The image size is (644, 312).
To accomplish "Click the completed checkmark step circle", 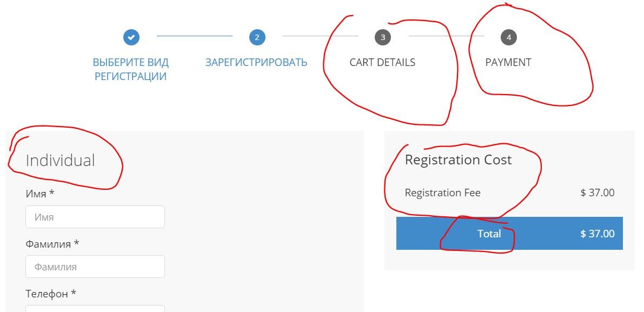I will [131, 37].
